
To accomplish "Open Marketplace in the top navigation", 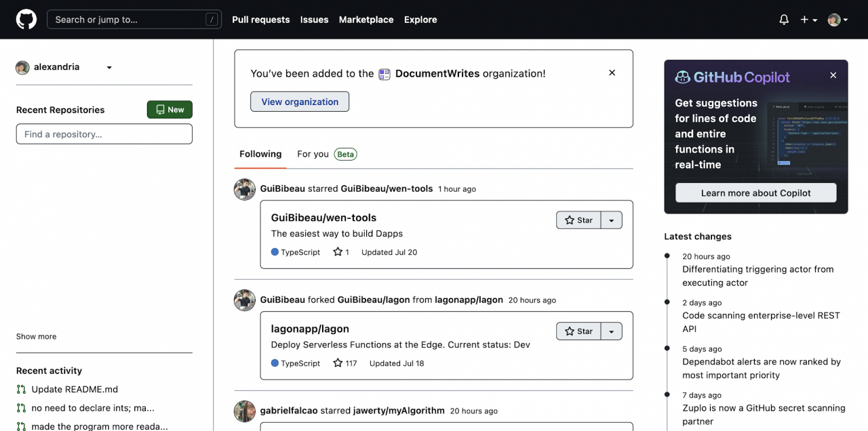I will pyautogui.click(x=366, y=20).
